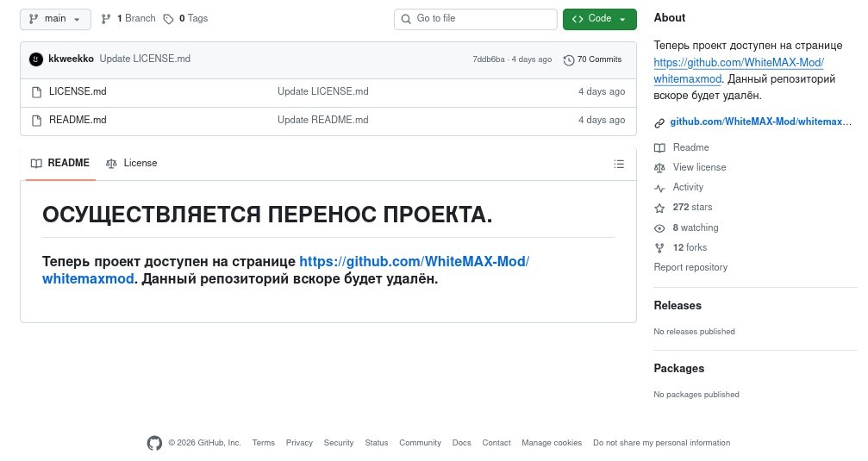
Task: Click the eye icon beside 8 watching
Action: (x=659, y=228)
